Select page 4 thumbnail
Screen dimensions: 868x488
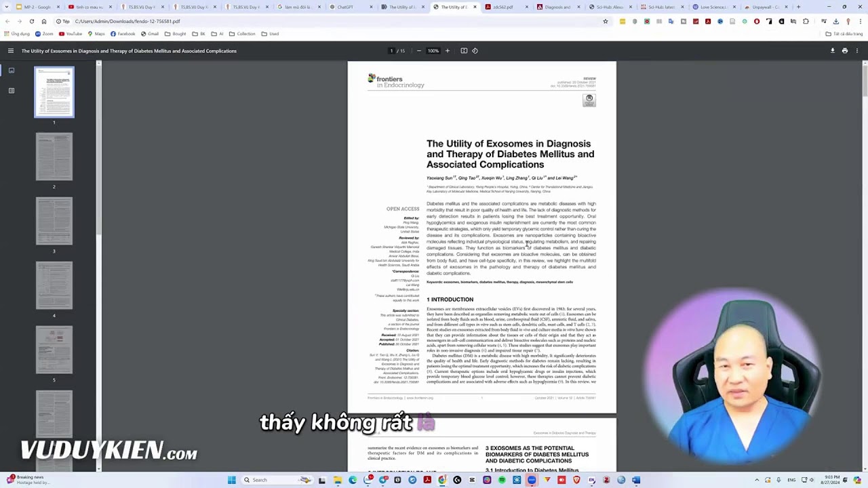54,285
